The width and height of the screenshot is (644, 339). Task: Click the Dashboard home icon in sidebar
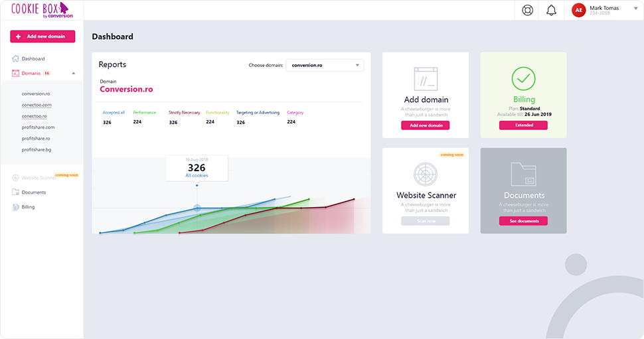[x=16, y=58]
